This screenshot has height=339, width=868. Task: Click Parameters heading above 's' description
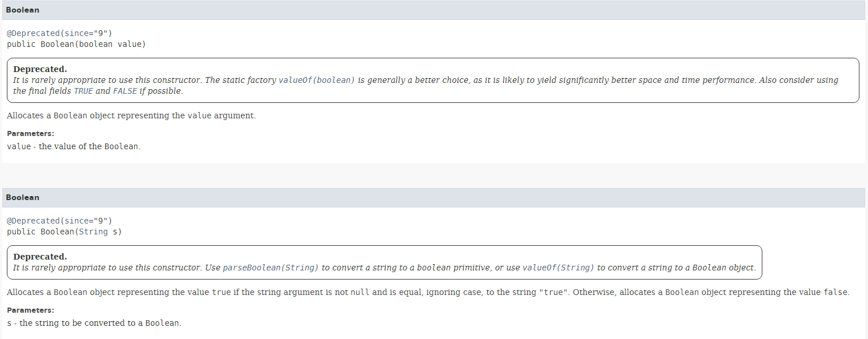pyautogui.click(x=30, y=310)
